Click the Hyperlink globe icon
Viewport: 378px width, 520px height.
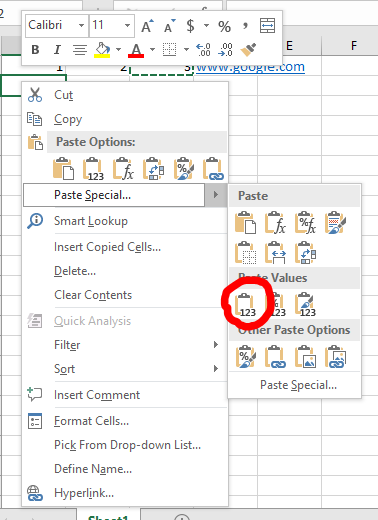click(35, 493)
